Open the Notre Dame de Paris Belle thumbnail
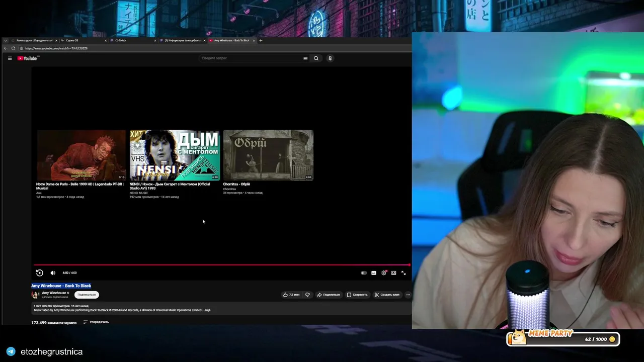This screenshot has width=644, height=362. (81, 155)
